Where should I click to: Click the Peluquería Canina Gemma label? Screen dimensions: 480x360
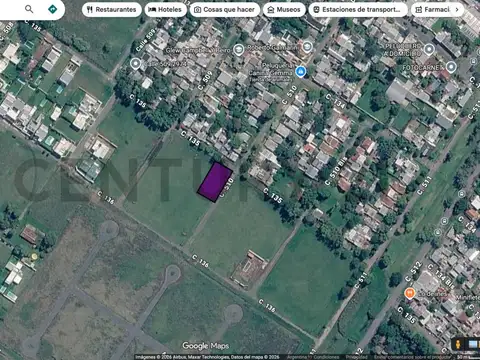271,69
